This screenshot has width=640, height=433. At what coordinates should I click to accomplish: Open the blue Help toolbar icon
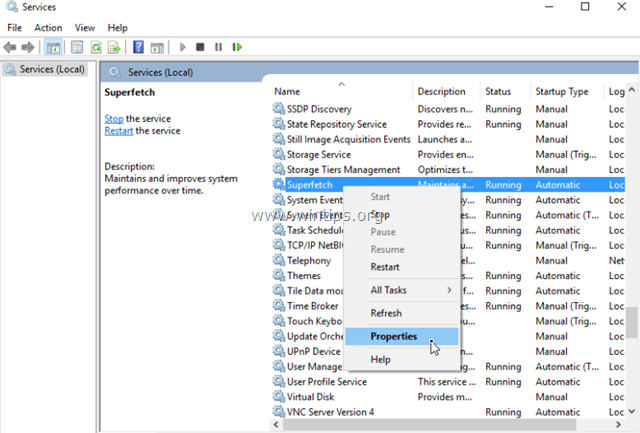138,47
